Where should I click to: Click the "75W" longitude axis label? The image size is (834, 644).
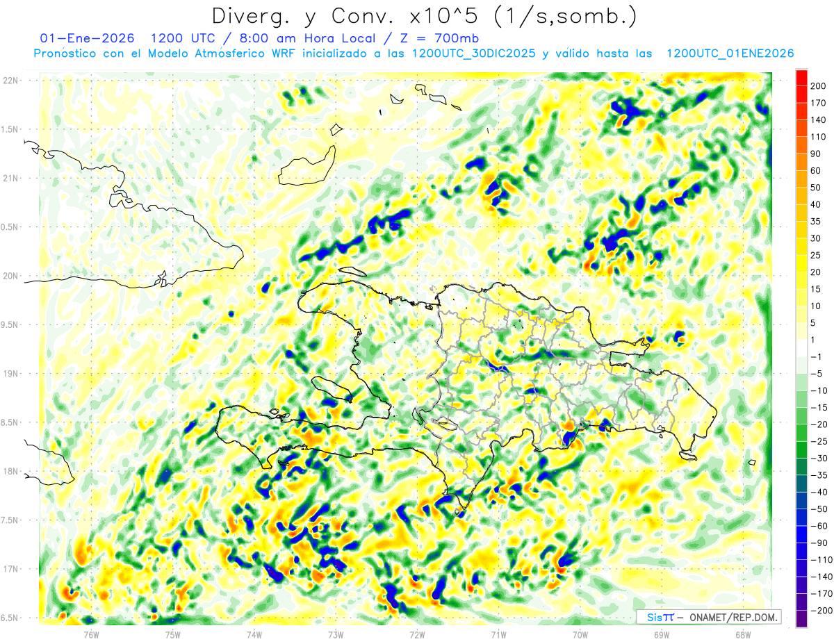[172, 634]
